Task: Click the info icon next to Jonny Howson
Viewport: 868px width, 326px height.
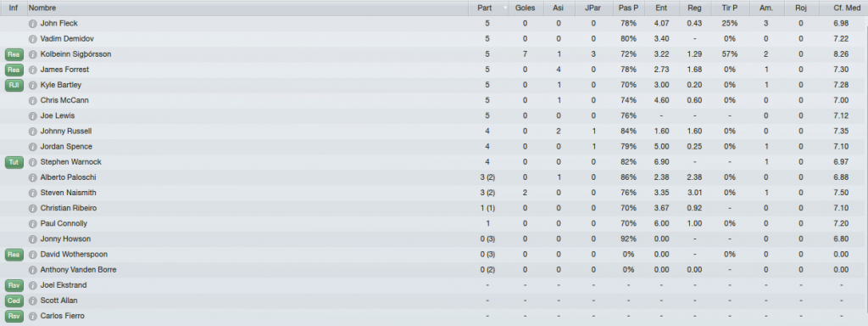Action: [33, 239]
